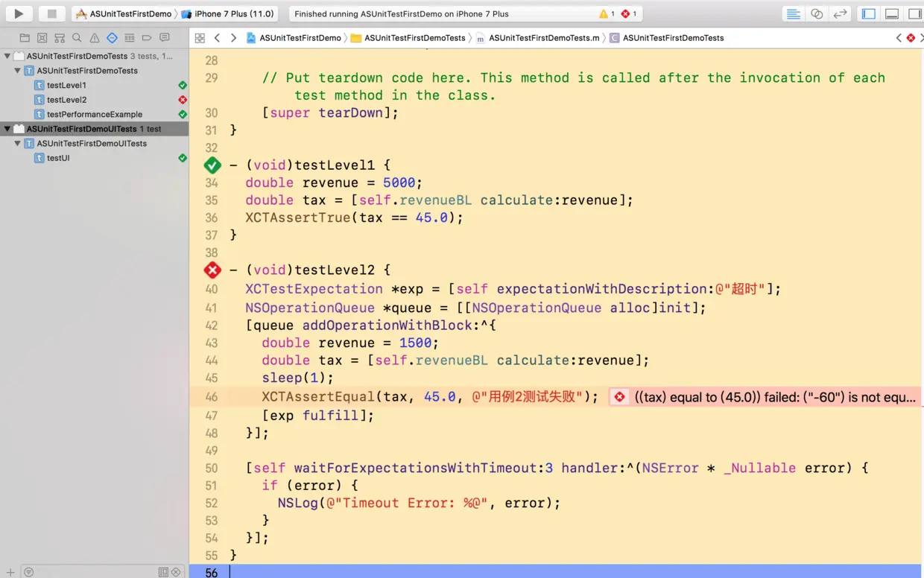Screen dimensions: 924x578
Task: Click the '[exp fulfill];' code line
Action: (x=317, y=416)
